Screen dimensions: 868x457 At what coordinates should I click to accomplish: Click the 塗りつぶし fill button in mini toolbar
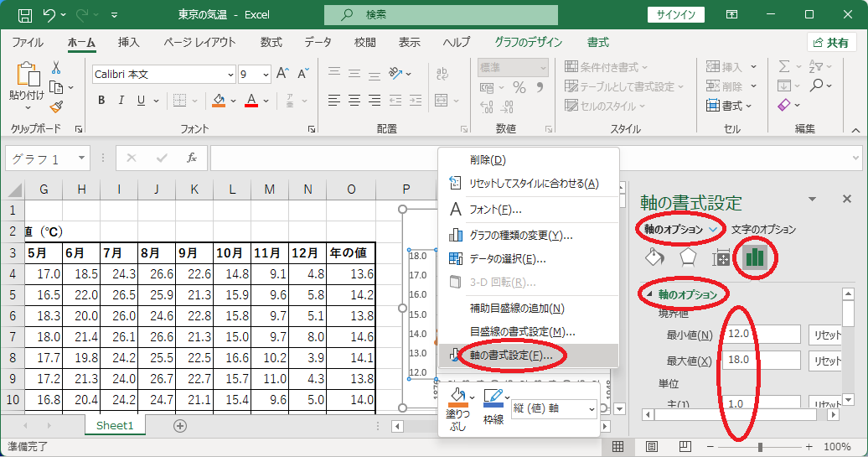pyautogui.click(x=459, y=409)
